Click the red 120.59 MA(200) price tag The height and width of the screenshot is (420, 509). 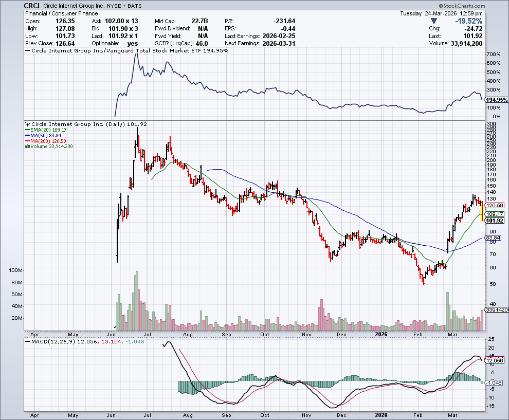494,205
